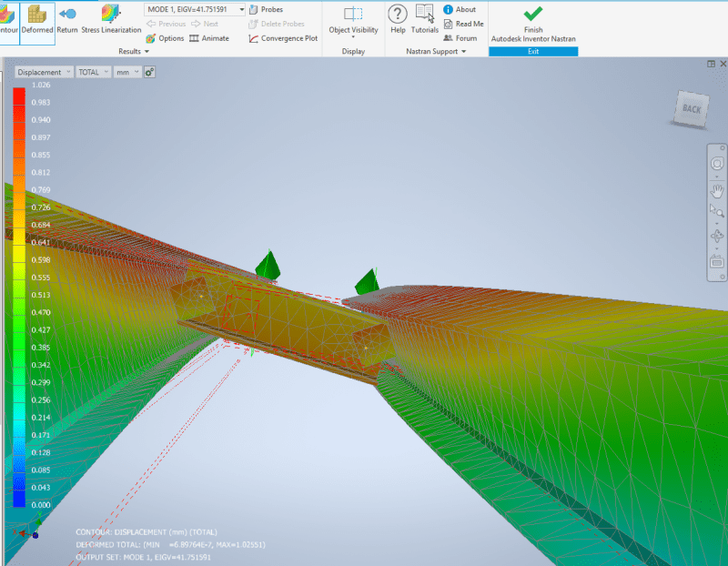Screen dimensions: 728x566
Task: Select the Zoom tool in navigation bar
Action: [x=717, y=211]
